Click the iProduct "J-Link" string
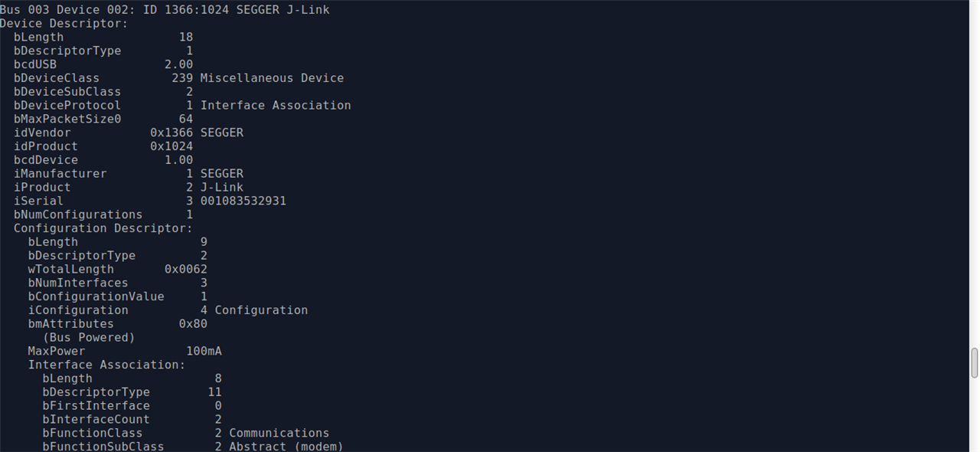This screenshot has height=452, width=980. [x=222, y=188]
